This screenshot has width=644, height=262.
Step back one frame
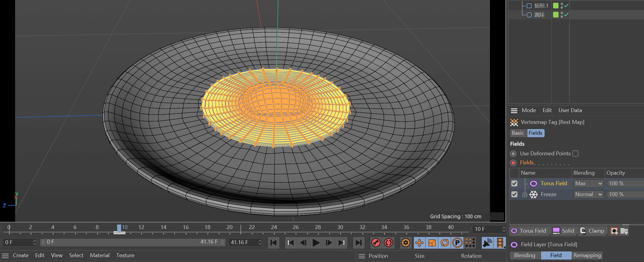[x=303, y=243]
